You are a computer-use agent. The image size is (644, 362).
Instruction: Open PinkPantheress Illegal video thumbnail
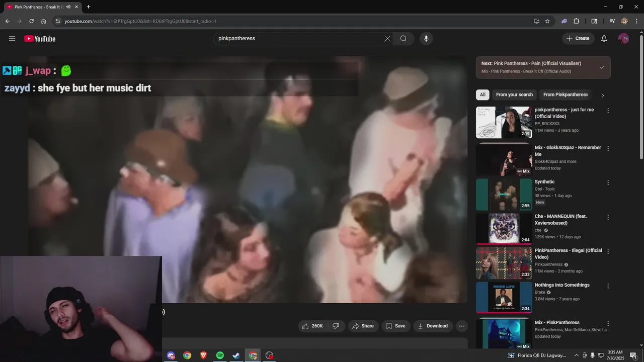(504, 263)
